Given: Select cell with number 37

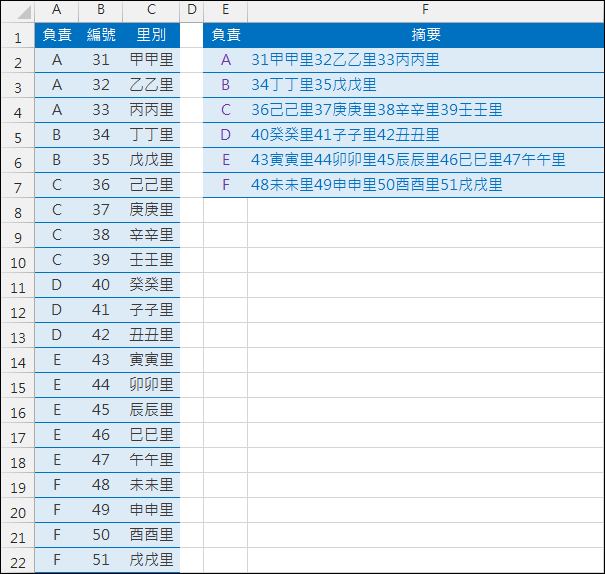Looking at the screenshot, I should click(101, 210).
